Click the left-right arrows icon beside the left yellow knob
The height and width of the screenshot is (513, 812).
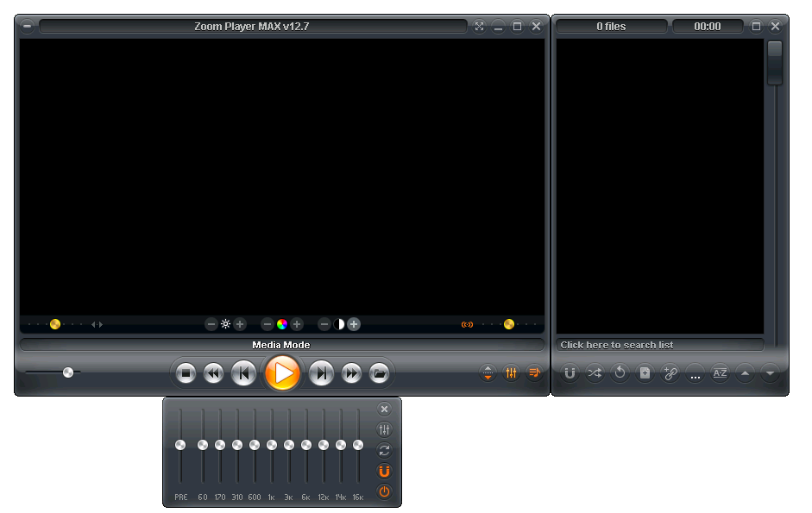point(97,324)
